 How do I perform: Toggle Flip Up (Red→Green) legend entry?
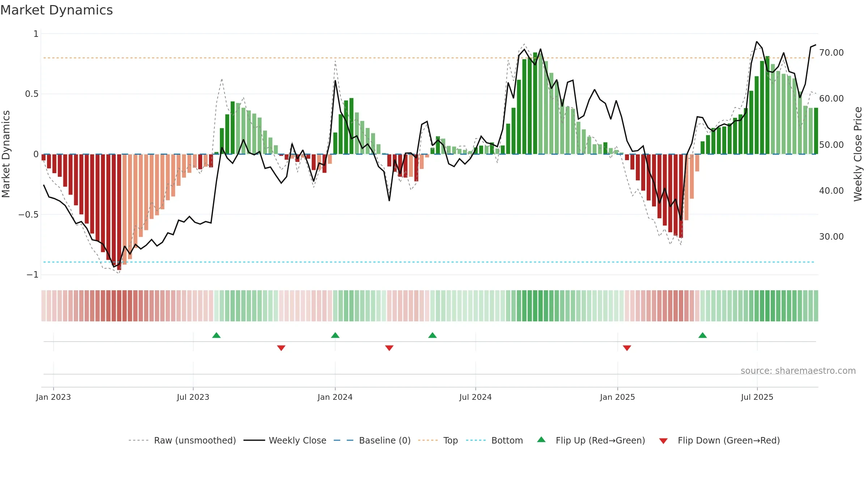tap(591, 440)
